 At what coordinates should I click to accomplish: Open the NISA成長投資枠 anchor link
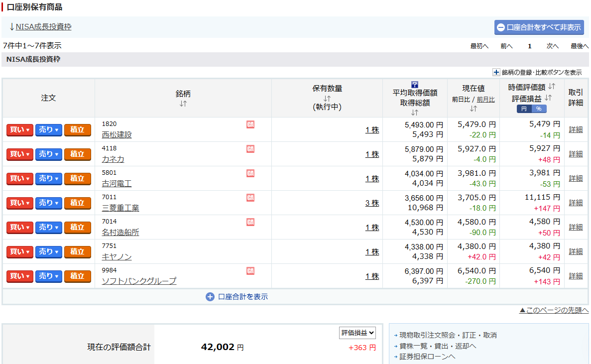(x=43, y=27)
